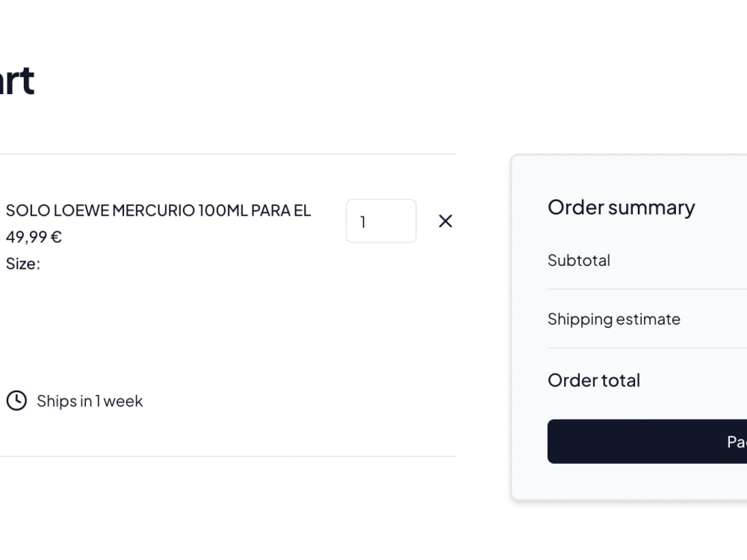Click the truncated Cart page heading
Image resolution: width=747 pixels, height=560 pixels.
(16, 80)
